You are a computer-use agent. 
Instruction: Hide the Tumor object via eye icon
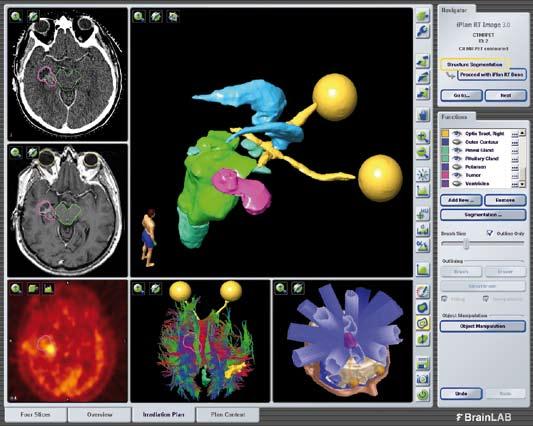(x=457, y=175)
